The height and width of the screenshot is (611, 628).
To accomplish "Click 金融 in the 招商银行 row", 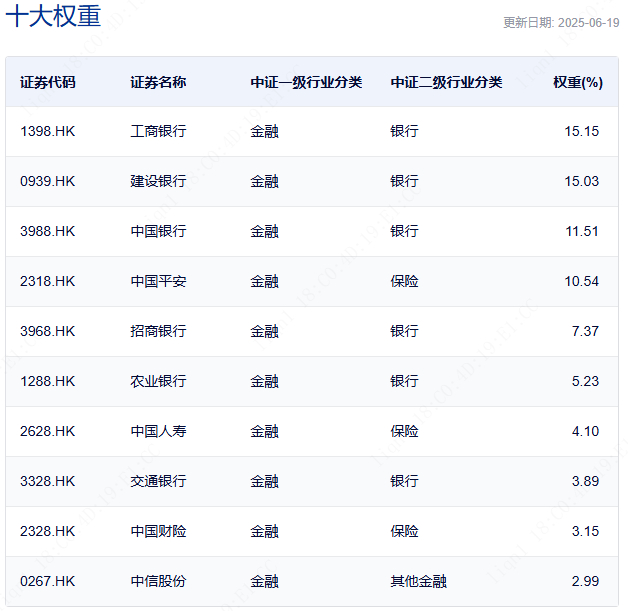I will [264, 332].
